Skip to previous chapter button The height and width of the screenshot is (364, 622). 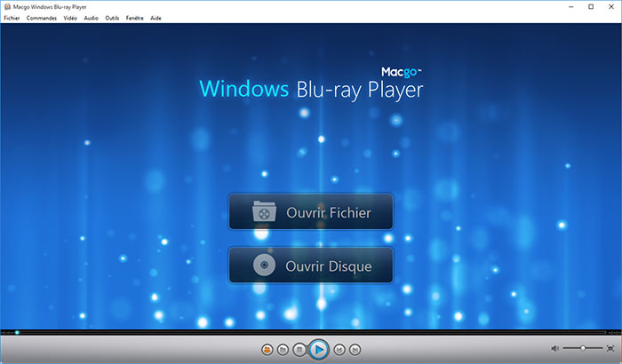pyautogui.click(x=339, y=350)
